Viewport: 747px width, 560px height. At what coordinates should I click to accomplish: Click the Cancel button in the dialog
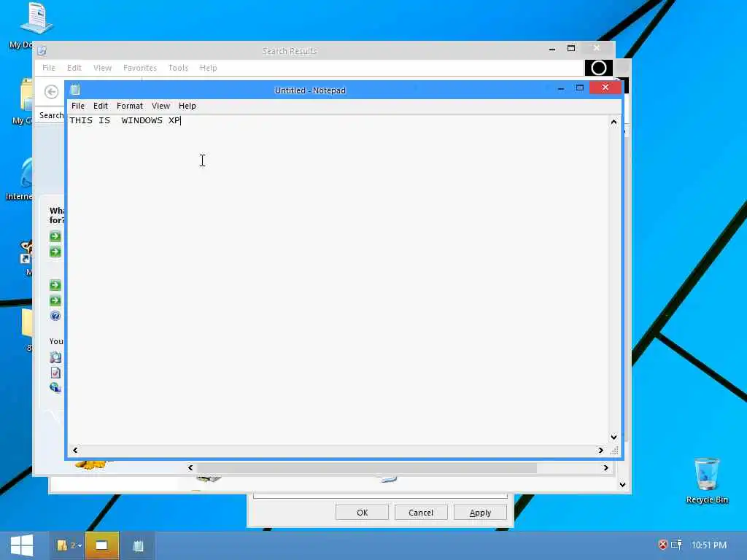coord(421,513)
